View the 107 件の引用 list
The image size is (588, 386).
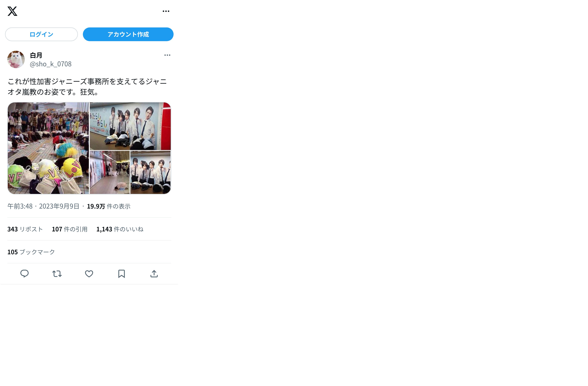pos(70,229)
